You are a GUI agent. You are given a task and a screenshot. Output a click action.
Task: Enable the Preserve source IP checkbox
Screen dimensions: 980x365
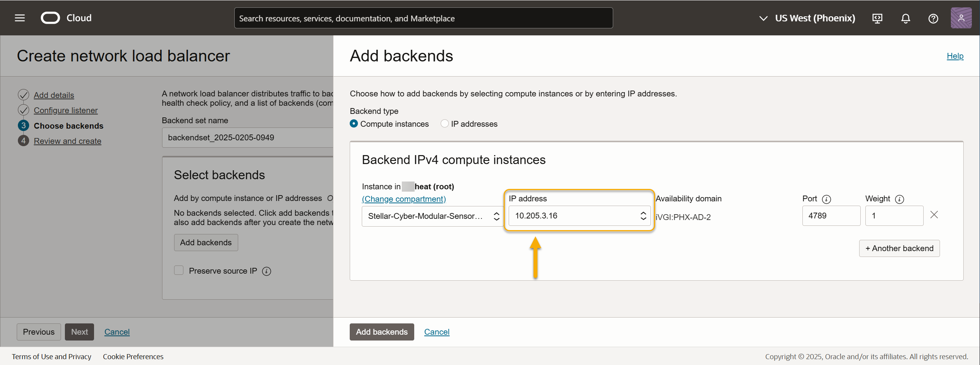179,271
